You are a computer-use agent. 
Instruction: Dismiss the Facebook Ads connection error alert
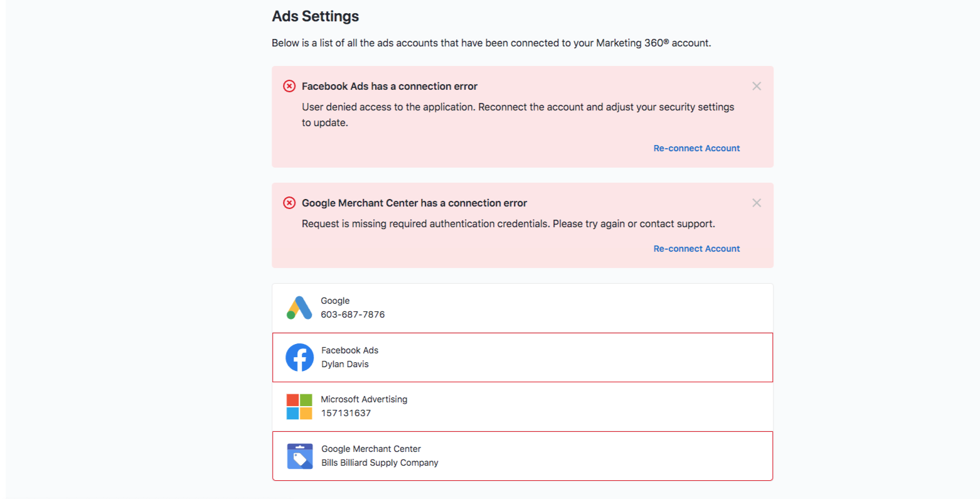tap(757, 86)
